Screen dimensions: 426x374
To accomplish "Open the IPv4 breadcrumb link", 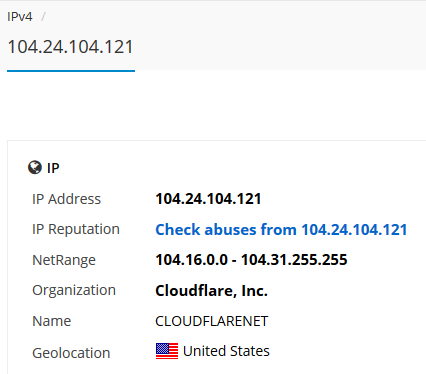I will (x=20, y=16).
